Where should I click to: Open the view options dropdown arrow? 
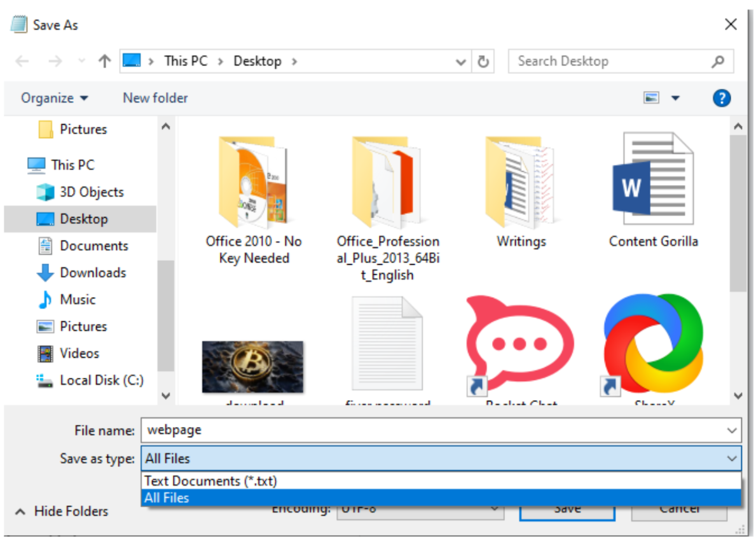coord(675,98)
